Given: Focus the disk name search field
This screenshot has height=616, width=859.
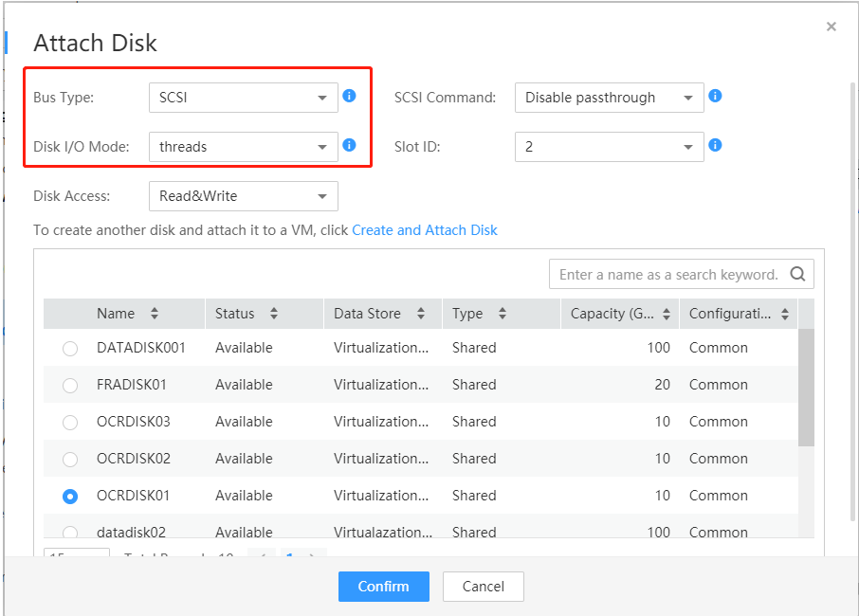Looking at the screenshot, I should [x=667, y=274].
